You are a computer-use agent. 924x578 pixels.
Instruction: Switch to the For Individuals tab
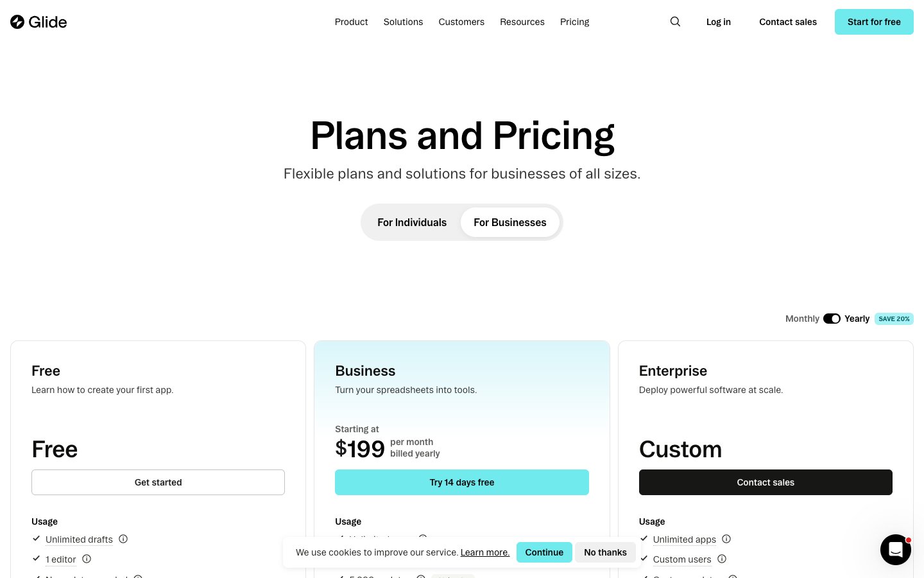coord(412,222)
